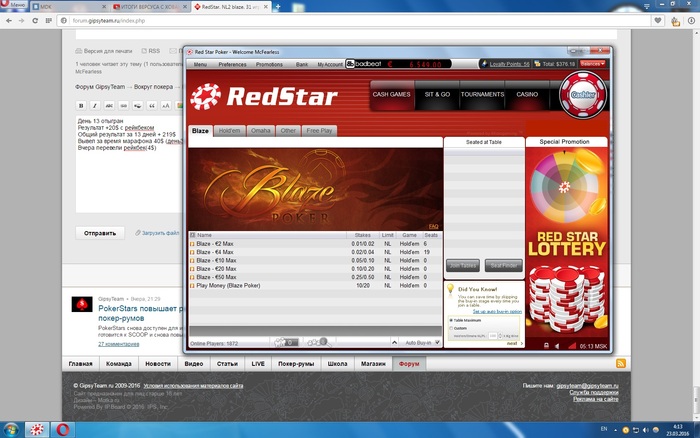
Task: Click the font size aA icon in editor
Action: [x=166, y=105]
